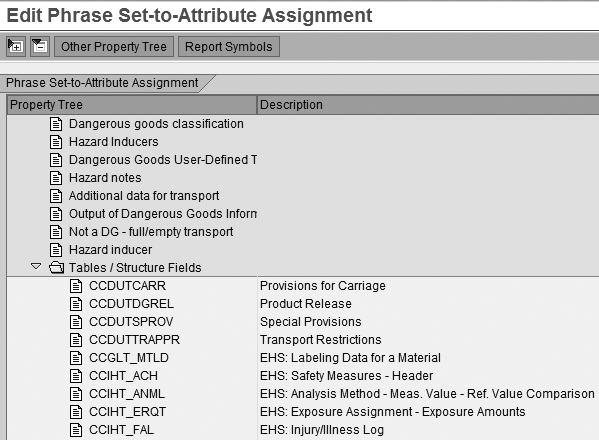Collapse the Tables / Structure Fields node
599x440 pixels.
(36, 266)
